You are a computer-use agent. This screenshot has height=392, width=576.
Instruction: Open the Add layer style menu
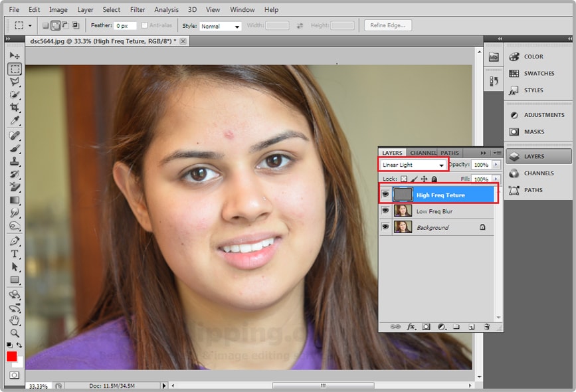pos(410,327)
